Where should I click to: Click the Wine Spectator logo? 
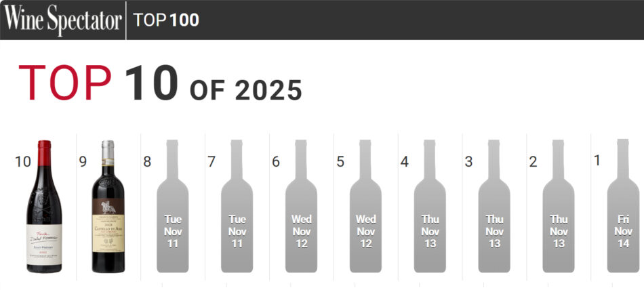tap(62, 20)
